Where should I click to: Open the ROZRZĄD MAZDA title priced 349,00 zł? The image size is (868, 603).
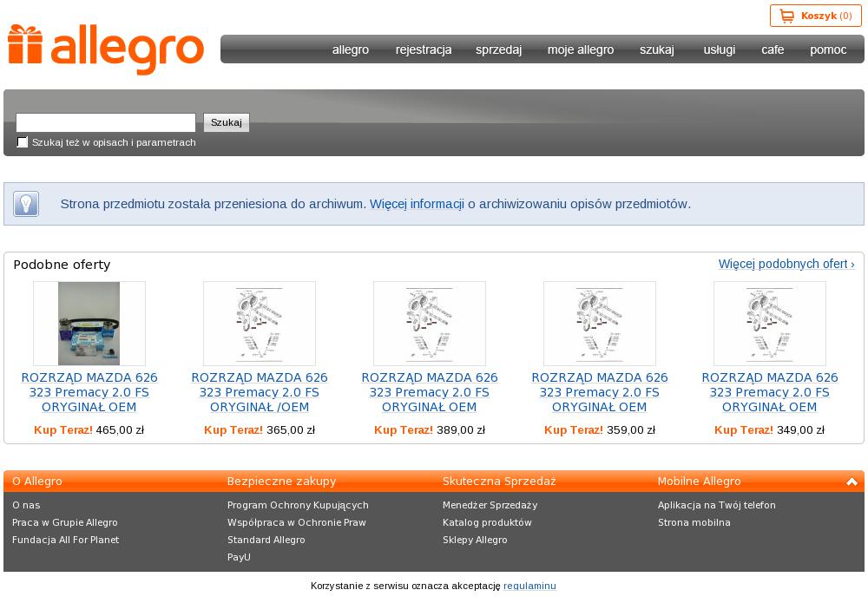[770, 392]
